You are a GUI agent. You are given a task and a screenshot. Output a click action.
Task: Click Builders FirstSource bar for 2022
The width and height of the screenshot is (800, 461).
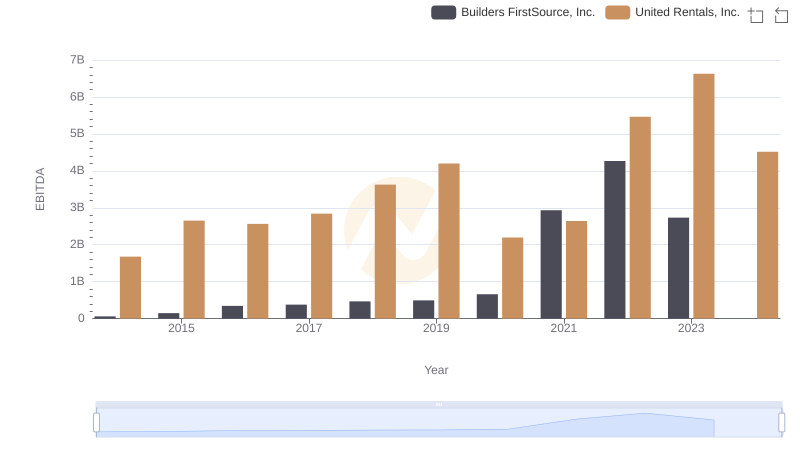[x=615, y=240]
